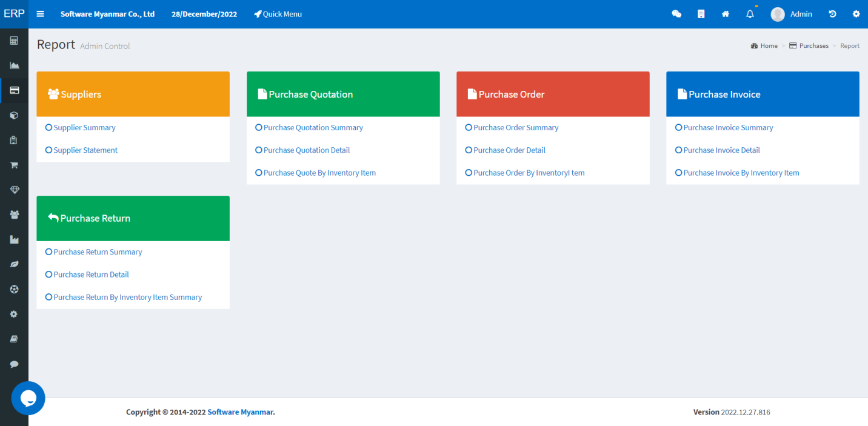Open Purchase Order Detail report

(505, 150)
